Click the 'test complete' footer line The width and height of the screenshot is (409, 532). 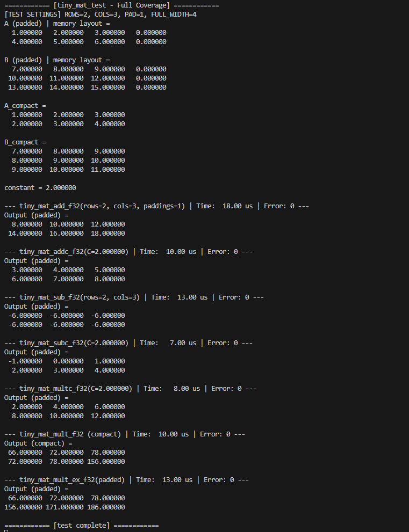point(81,526)
